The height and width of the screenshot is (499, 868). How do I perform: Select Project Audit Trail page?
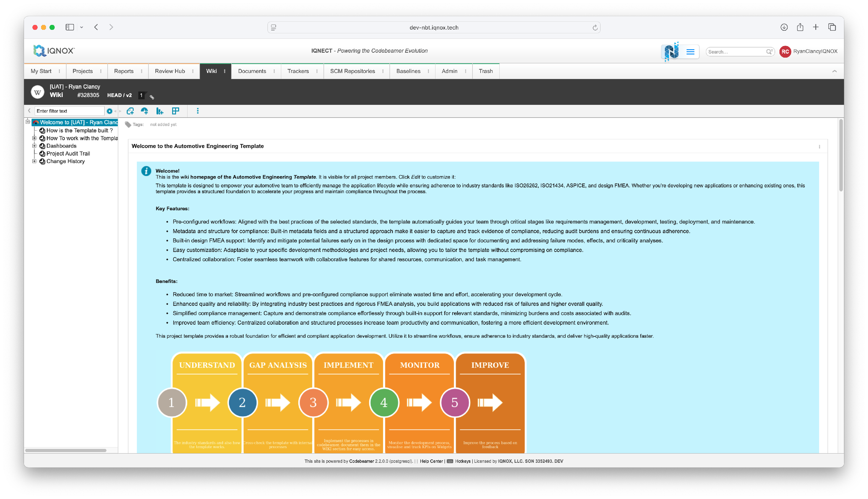68,154
